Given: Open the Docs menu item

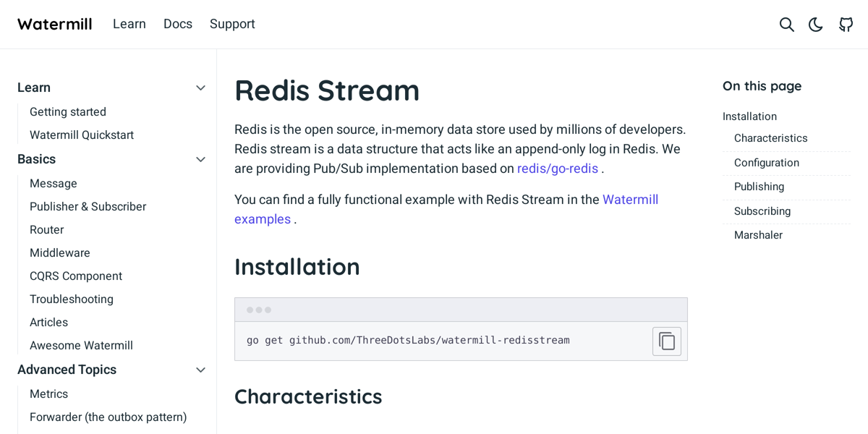Looking at the screenshot, I should tap(177, 24).
